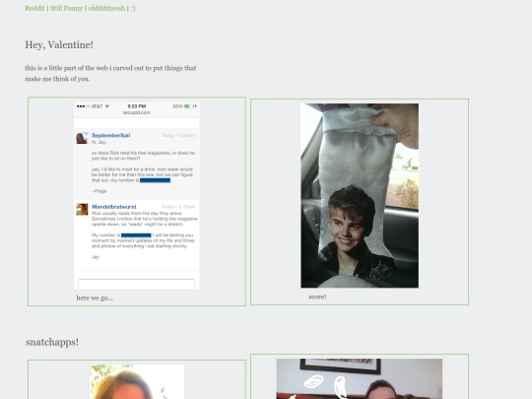Visit the ohhhhhyeah link
The height and width of the screenshot is (399, 532).
[x=106, y=8]
